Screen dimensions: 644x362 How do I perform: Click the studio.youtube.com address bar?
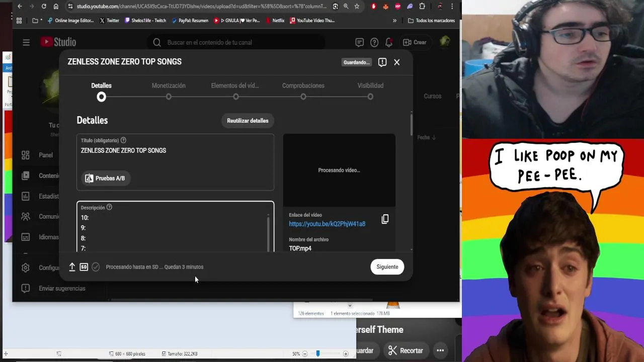(x=201, y=7)
